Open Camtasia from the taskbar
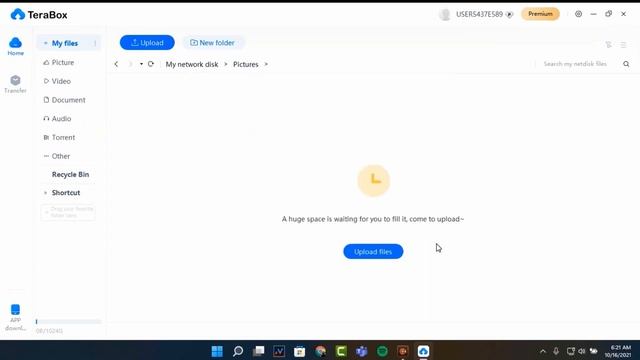The height and width of the screenshot is (360, 640). pos(341,351)
